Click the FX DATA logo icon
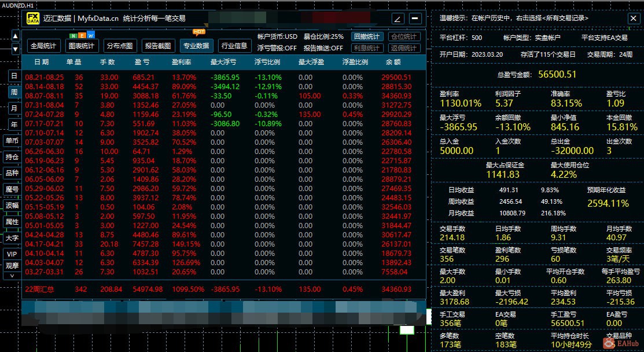Image resolution: width=644 pixels, height=352 pixels. coord(33,19)
